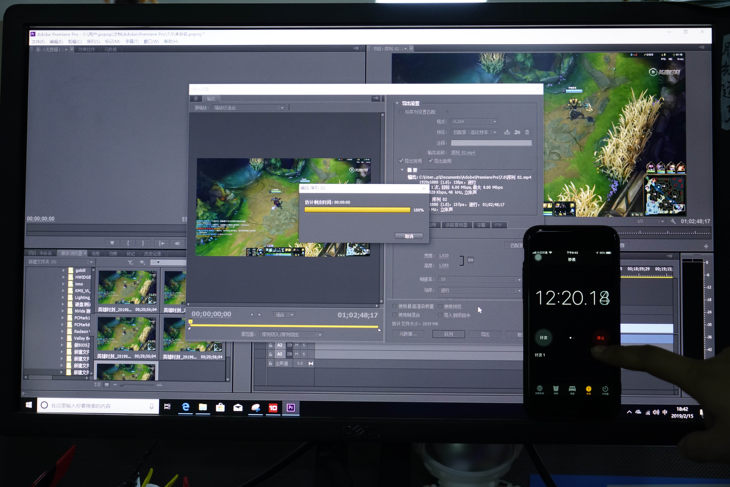
Task: Click the width-height link bracket in video settings
Action: (x=461, y=260)
